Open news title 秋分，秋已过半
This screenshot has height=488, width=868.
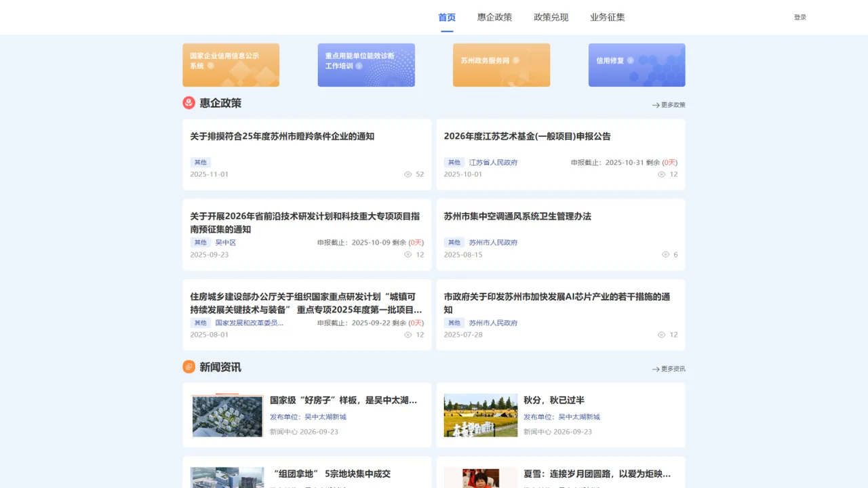point(554,401)
